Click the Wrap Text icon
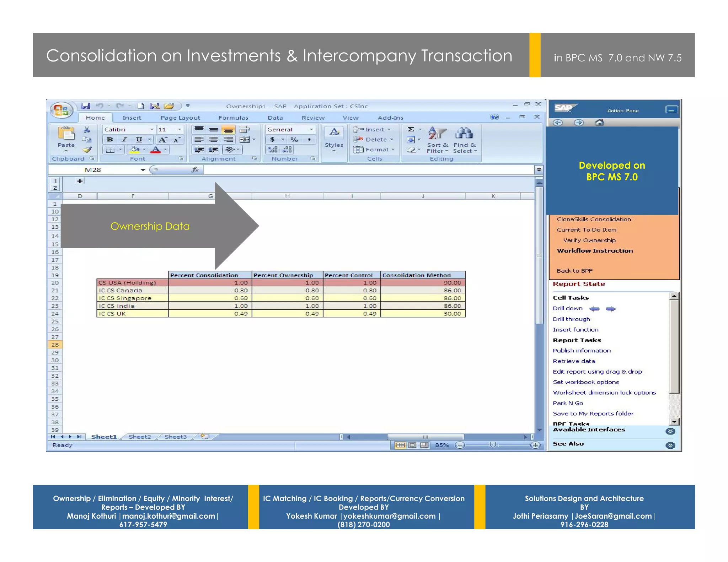Screen dimensions: 728x562 (244, 130)
